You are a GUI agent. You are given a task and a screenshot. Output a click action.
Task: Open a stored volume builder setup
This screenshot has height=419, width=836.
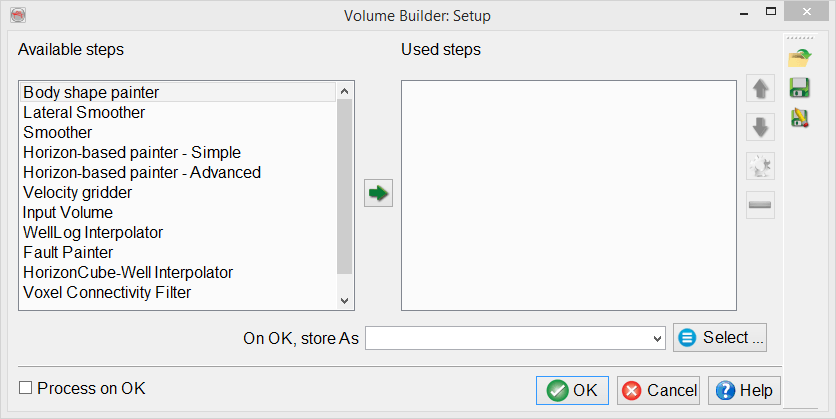coord(800,58)
